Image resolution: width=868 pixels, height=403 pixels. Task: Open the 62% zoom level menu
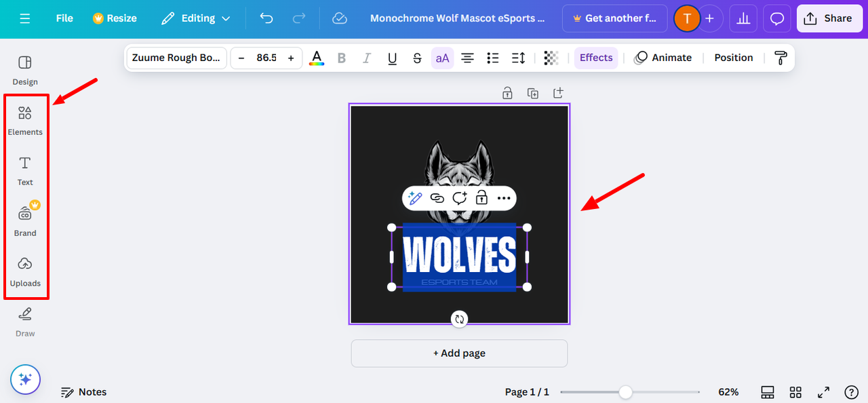coord(728,392)
